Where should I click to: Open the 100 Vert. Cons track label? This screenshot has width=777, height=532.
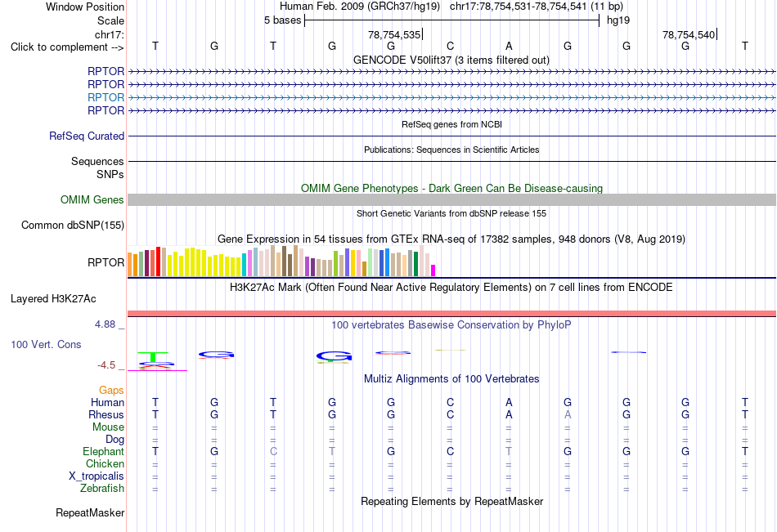46,344
